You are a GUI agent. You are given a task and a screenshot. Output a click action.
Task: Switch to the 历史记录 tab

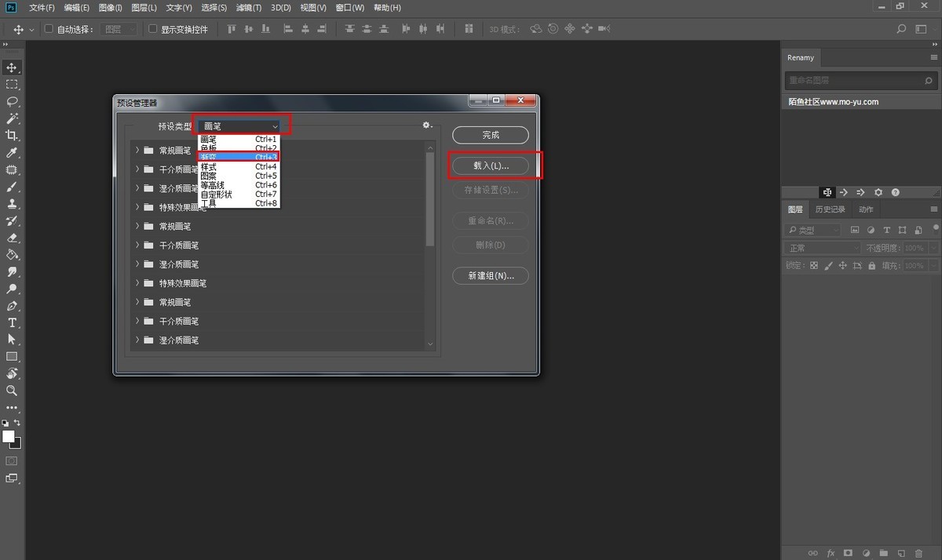[x=830, y=209]
